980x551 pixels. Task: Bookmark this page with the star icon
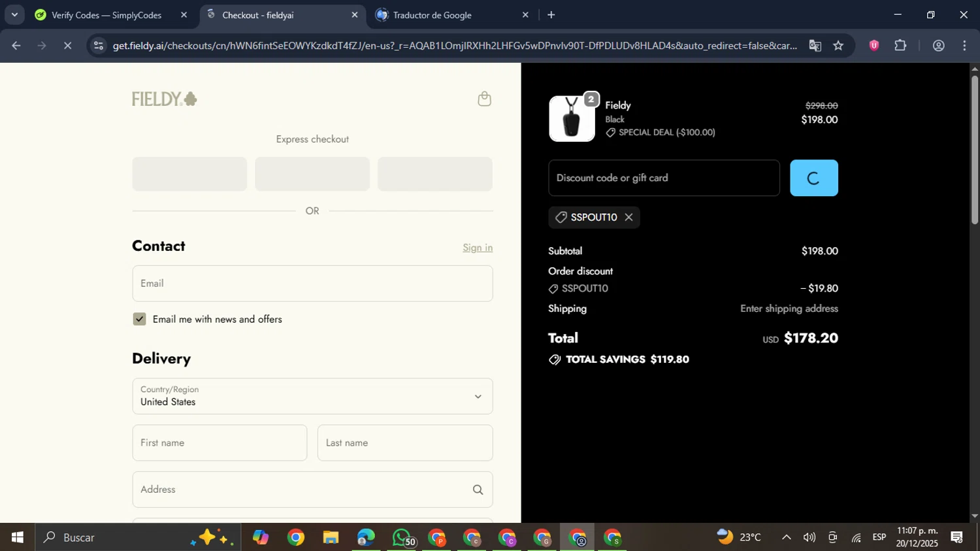pyautogui.click(x=839, y=46)
